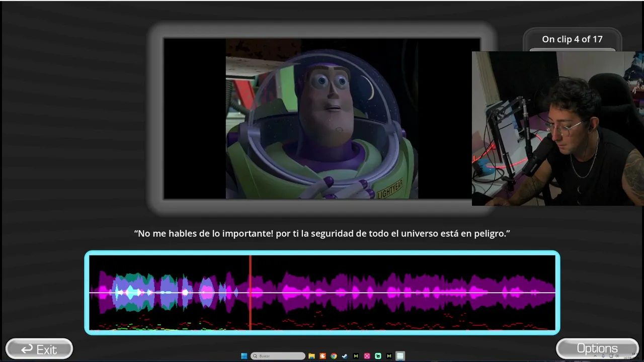
Task: Open the Options menu button
Action: (597, 348)
